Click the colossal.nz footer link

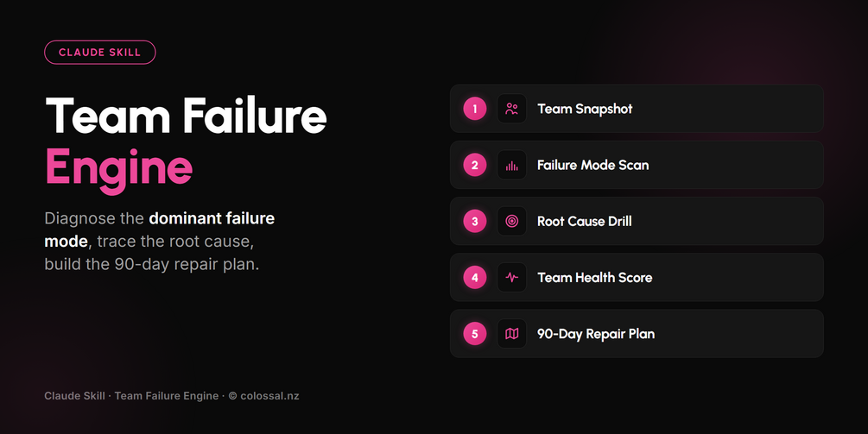[269, 396]
